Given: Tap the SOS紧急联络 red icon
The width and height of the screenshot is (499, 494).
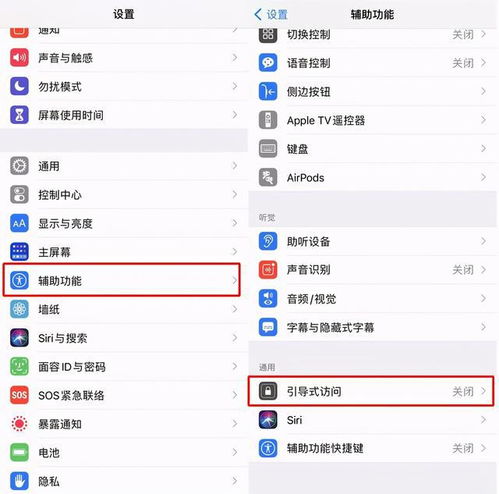Looking at the screenshot, I should (x=19, y=395).
